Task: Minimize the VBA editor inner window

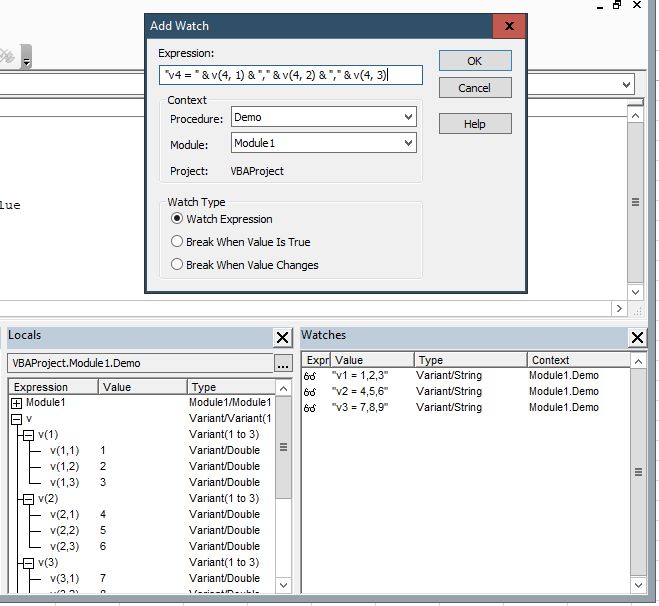Action: pos(600,6)
